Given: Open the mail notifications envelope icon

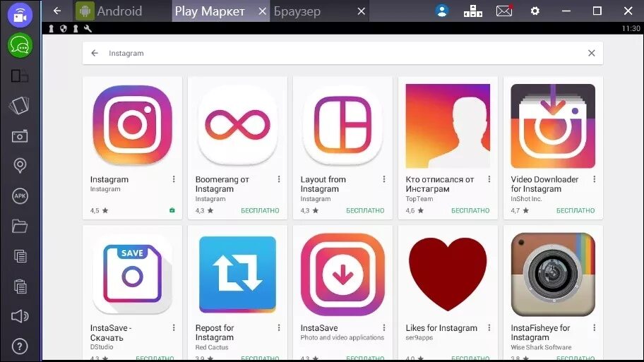Looking at the screenshot, I should tap(504, 11).
